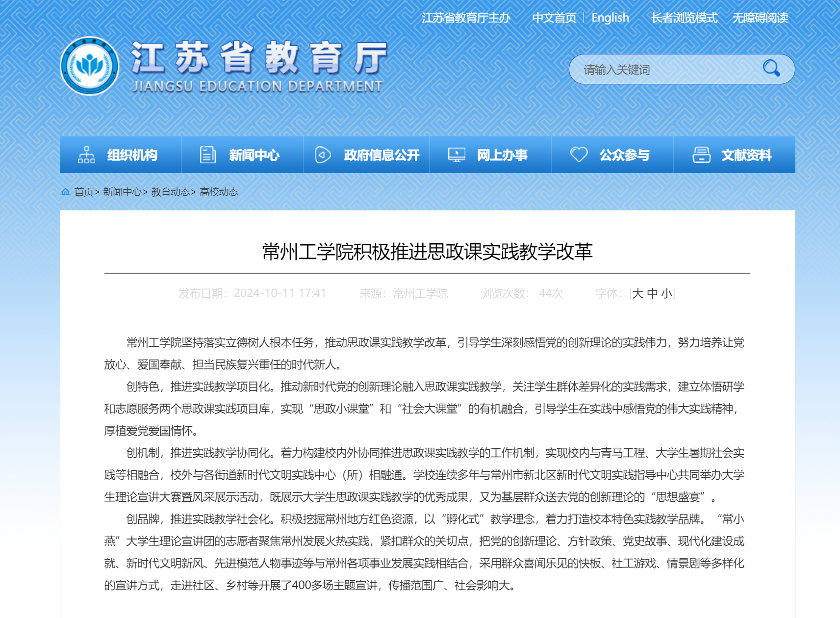Click the monitor icon beside 网上办事
The height and width of the screenshot is (618, 840).
coord(457,155)
